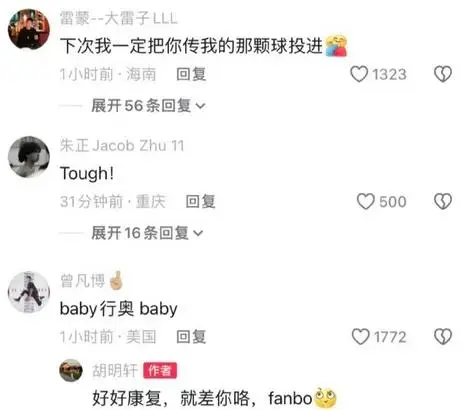This screenshot has height=410, width=470.
Task: Like the baby行奥 baby comment
Action: click(x=361, y=337)
